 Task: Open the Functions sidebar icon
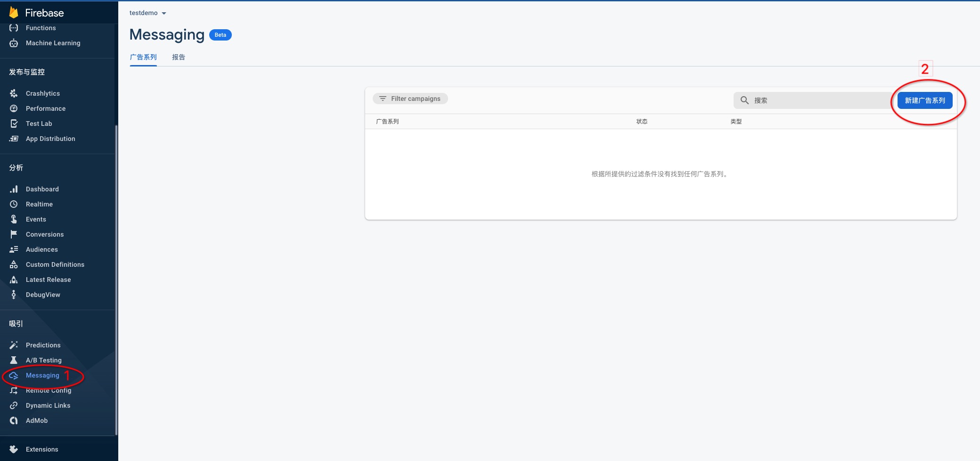14,28
